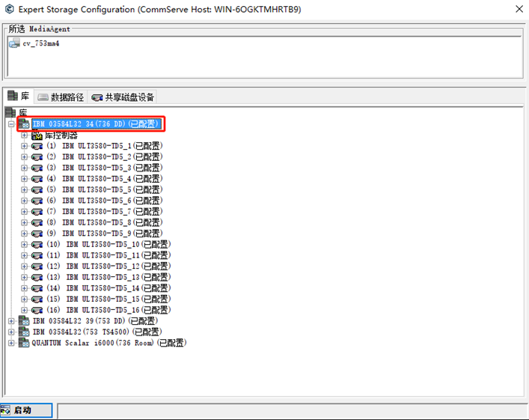Switch to the 库 tab
The height and width of the screenshot is (420, 529).
click(19, 97)
